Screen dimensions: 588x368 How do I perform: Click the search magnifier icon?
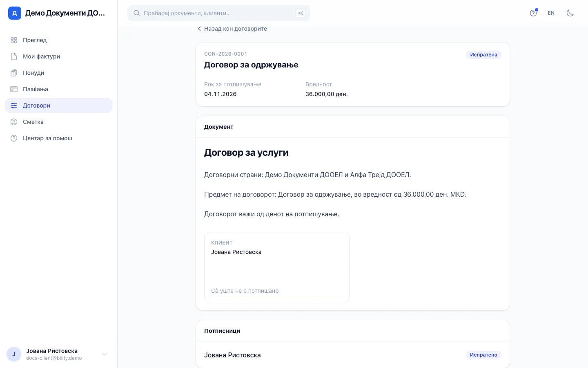(x=137, y=13)
